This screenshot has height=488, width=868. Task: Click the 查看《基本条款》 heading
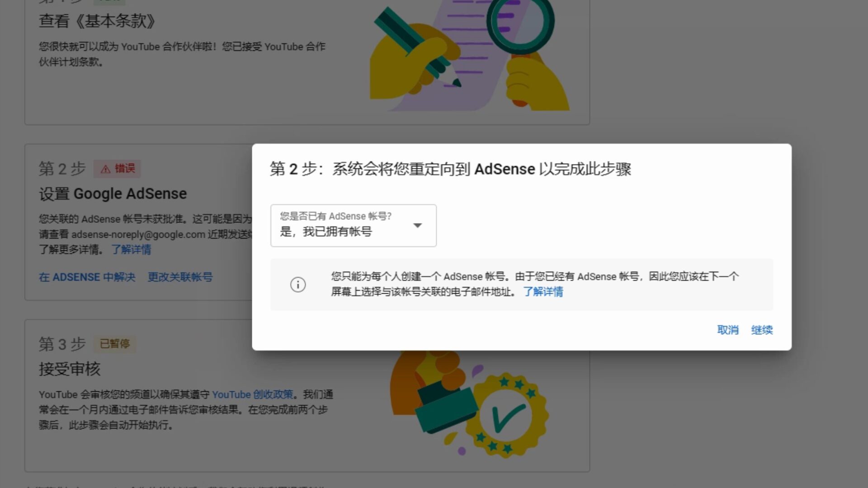point(97,21)
